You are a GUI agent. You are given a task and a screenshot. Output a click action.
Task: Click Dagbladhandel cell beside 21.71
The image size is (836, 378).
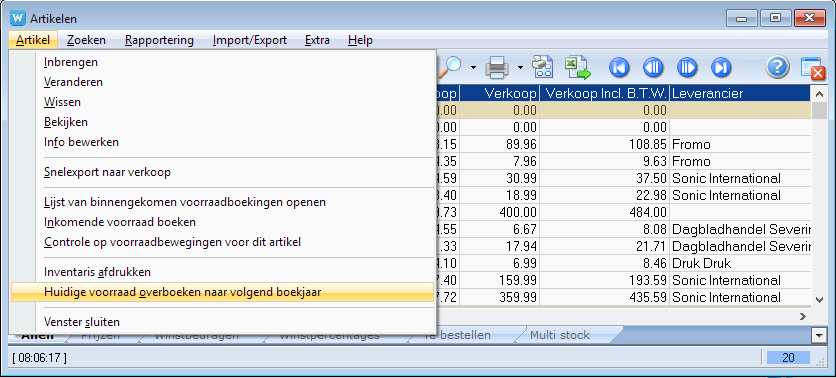pos(741,247)
